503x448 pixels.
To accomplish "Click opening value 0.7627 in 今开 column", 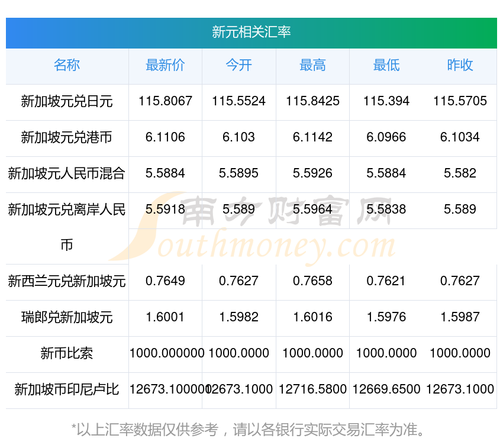I will point(238,281).
